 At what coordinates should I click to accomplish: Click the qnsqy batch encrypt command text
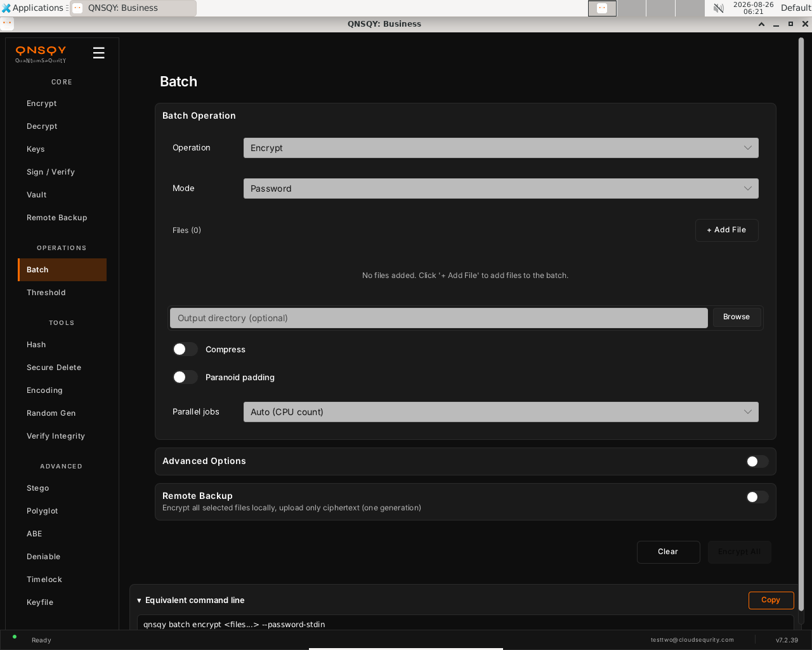click(x=234, y=625)
